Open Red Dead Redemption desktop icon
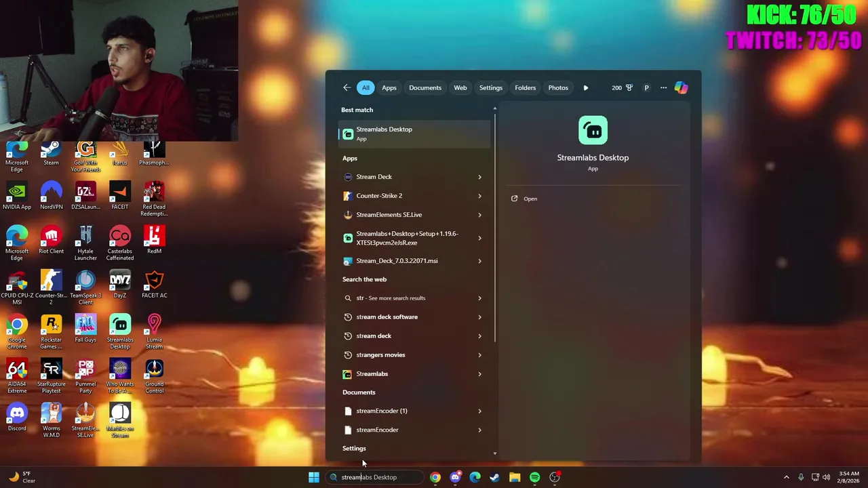The image size is (868, 488). pyautogui.click(x=154, y=199)
